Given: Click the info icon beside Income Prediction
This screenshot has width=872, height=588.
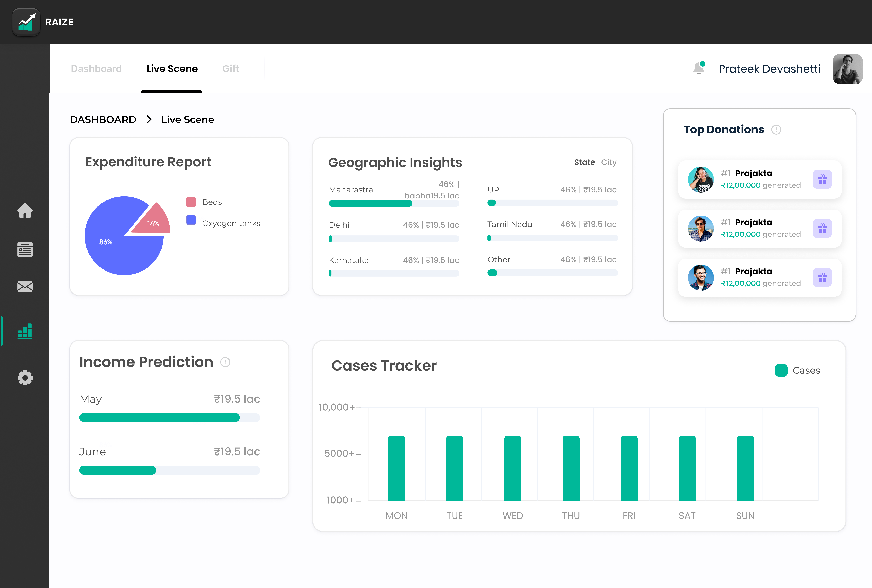Looking at the screenshot, I should (225, 362).
